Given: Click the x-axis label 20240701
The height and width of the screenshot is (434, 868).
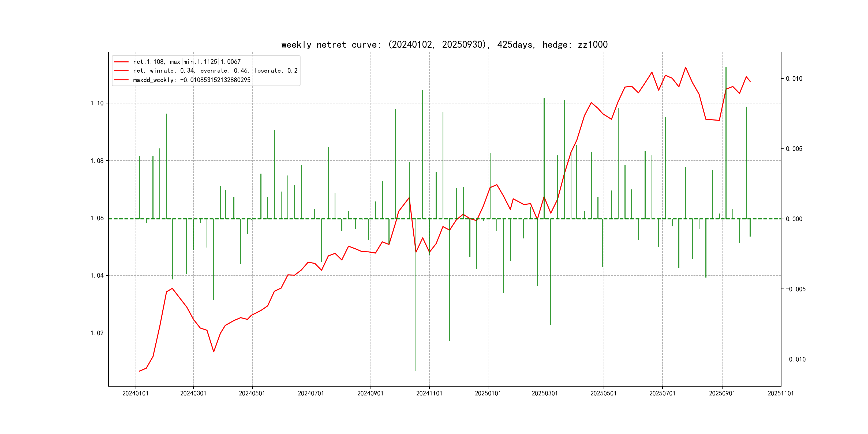Looking at the screenshot, I should [311, 393].
